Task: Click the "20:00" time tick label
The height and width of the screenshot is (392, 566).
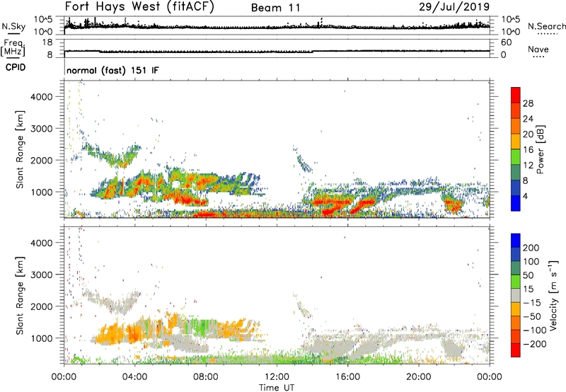Action: pyautogui.click(x=418, y=377)
